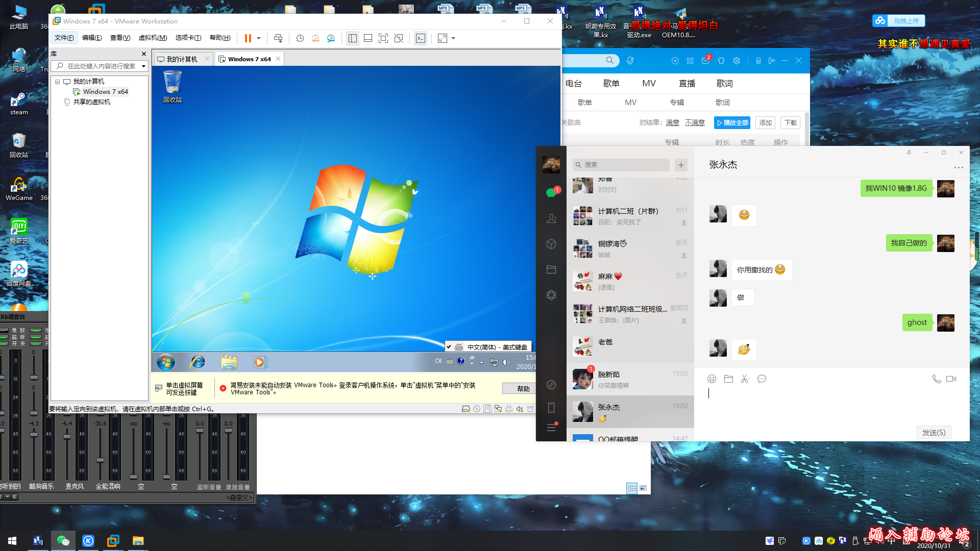Click the 麦克风 channel fader handle
The image size is (980, 551).
67,437
